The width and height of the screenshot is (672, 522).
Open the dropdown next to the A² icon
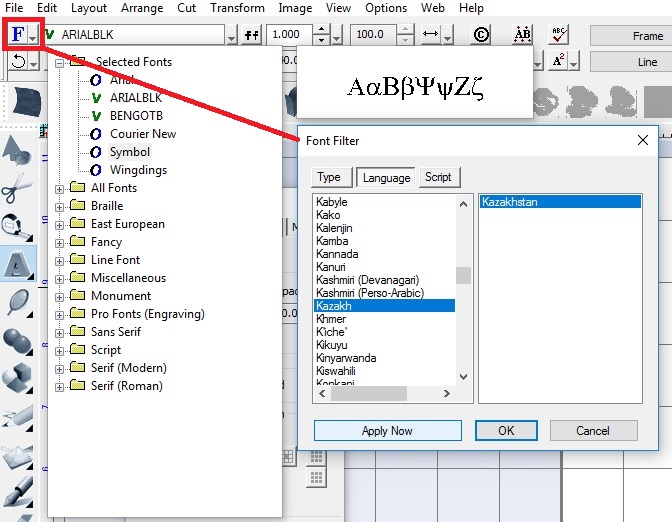[x=573, y=61]
